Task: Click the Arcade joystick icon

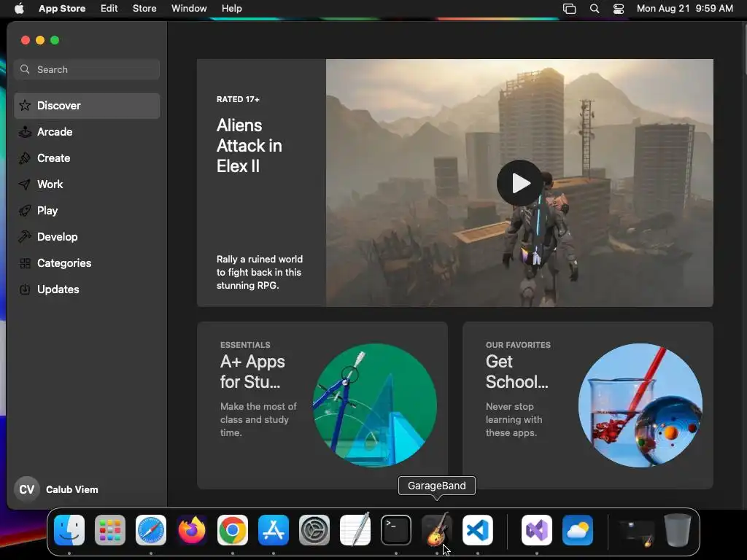Action: tap(25, 132)
